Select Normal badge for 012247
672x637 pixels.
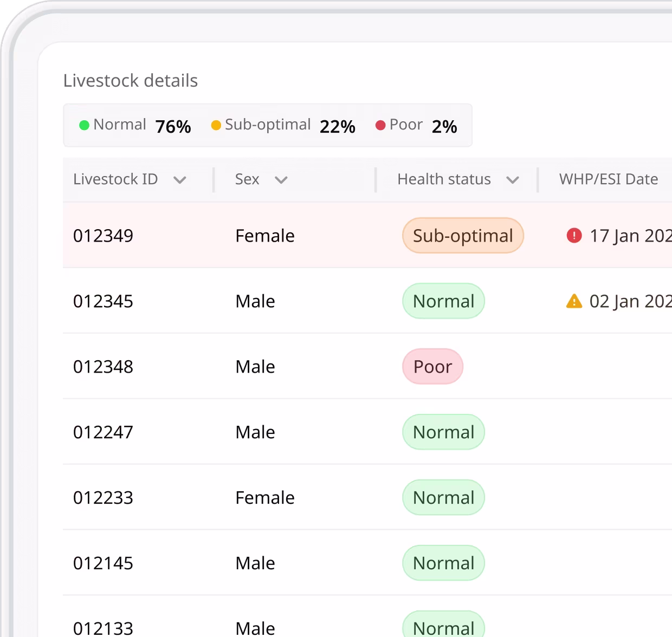coord(443,432)
